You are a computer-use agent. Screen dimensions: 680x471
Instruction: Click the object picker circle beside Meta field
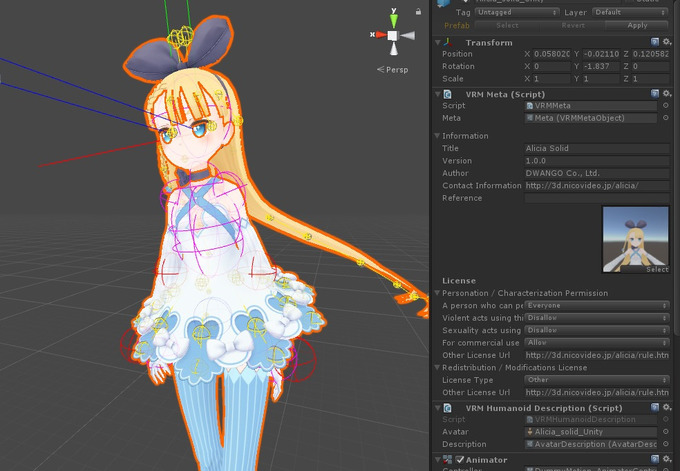(666, 118)
